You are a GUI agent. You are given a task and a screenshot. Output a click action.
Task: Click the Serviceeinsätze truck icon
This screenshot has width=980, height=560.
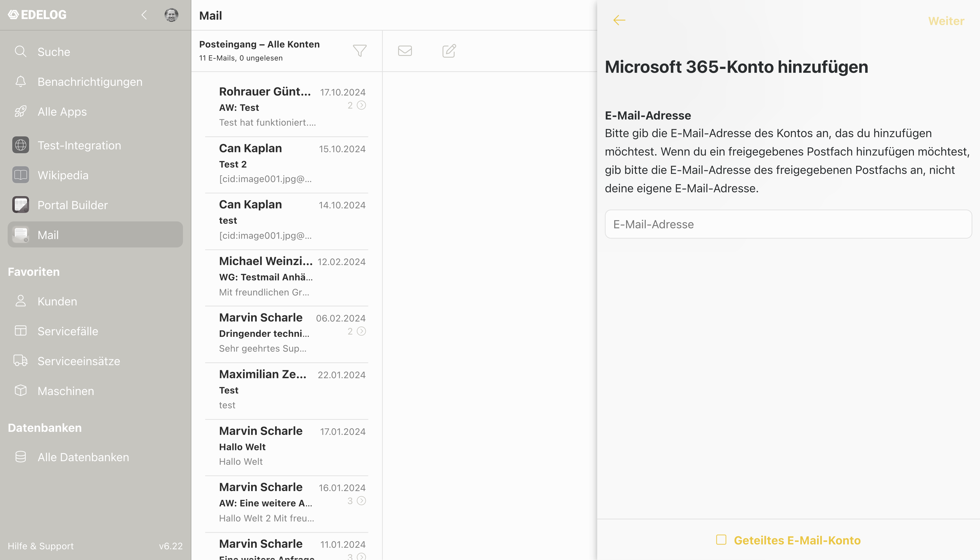(x=20, y=360)
